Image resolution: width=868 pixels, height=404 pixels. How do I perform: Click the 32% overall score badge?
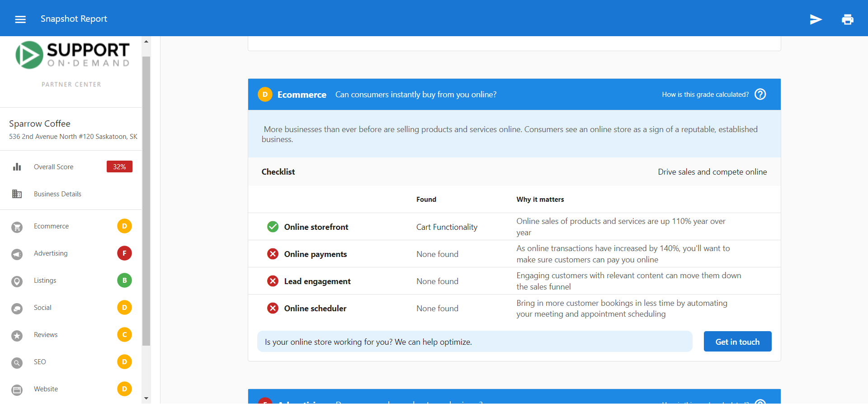pyautogui.click(x=119, y=166)
